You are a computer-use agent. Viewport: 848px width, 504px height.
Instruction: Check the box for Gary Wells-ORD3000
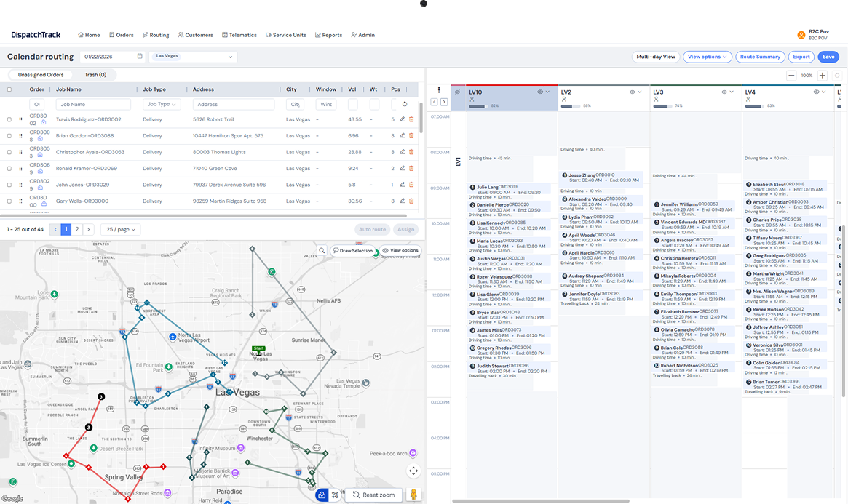click(9, 201)
